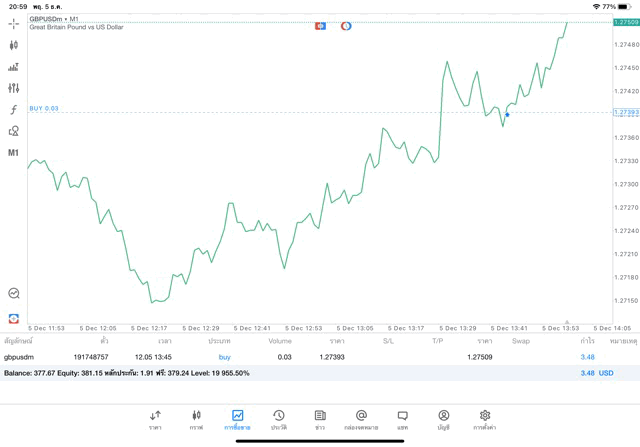Sort positions by Volume column header
Viewport: 640px width, 447px height.
click(280, 341)
